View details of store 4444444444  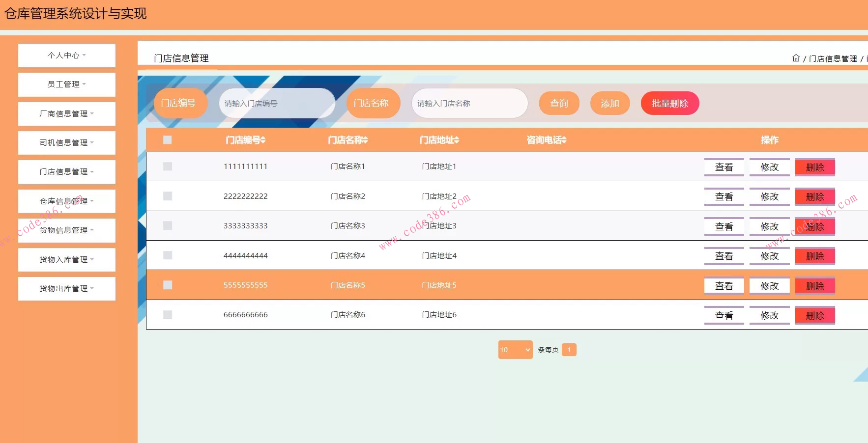tap(723, 256)
